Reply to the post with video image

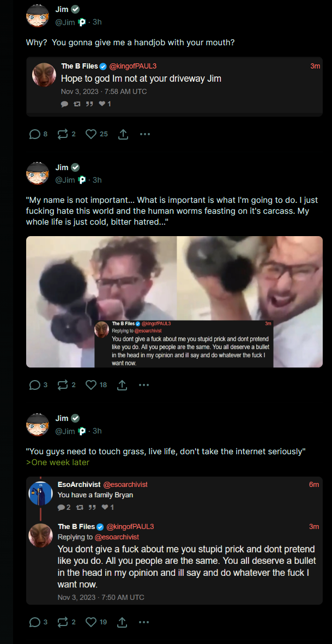[x=35, y=385]
